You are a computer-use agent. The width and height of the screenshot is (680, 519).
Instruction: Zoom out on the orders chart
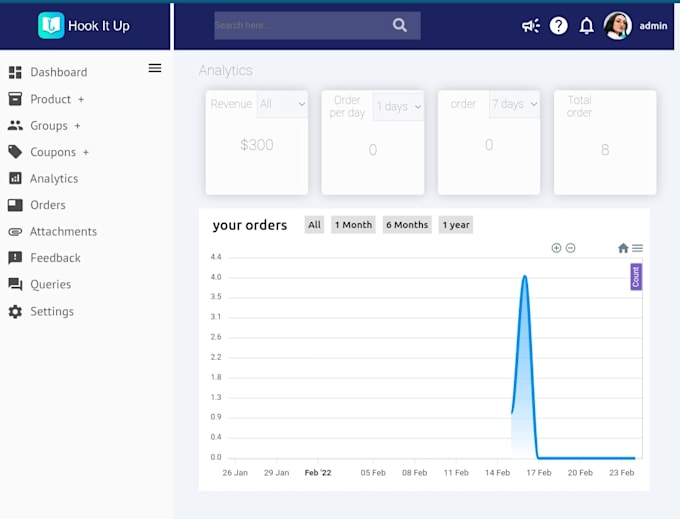click(571, 248)
